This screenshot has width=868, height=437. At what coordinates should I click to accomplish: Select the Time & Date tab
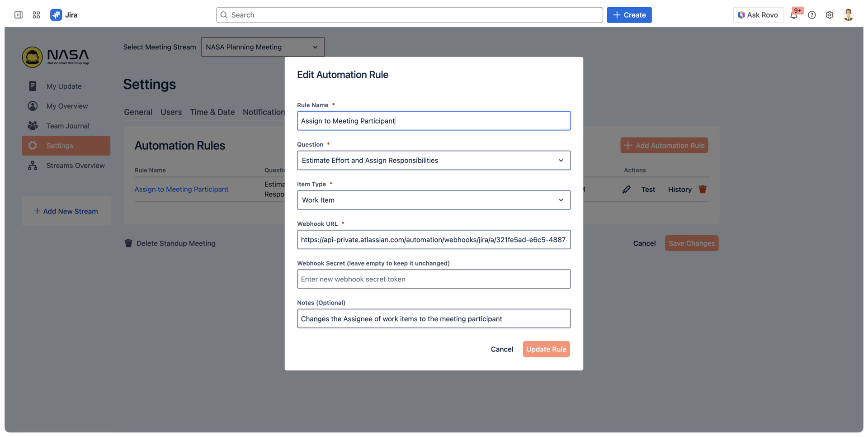pos(212,112)
